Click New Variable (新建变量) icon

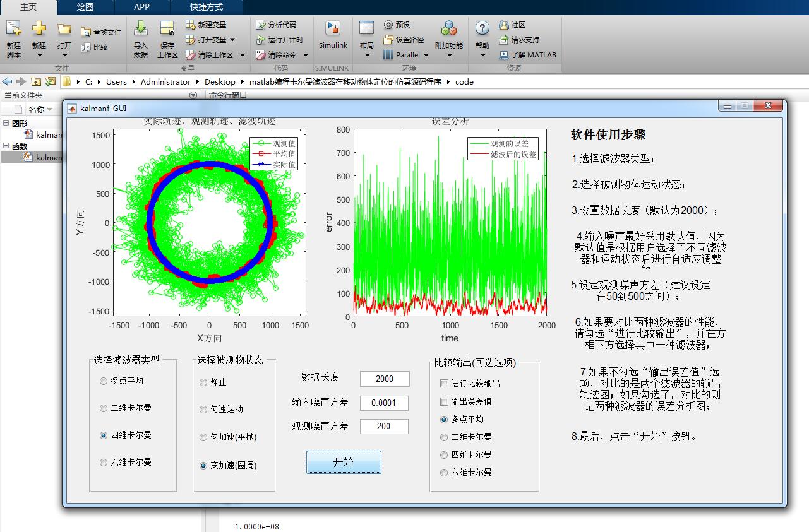191,25
